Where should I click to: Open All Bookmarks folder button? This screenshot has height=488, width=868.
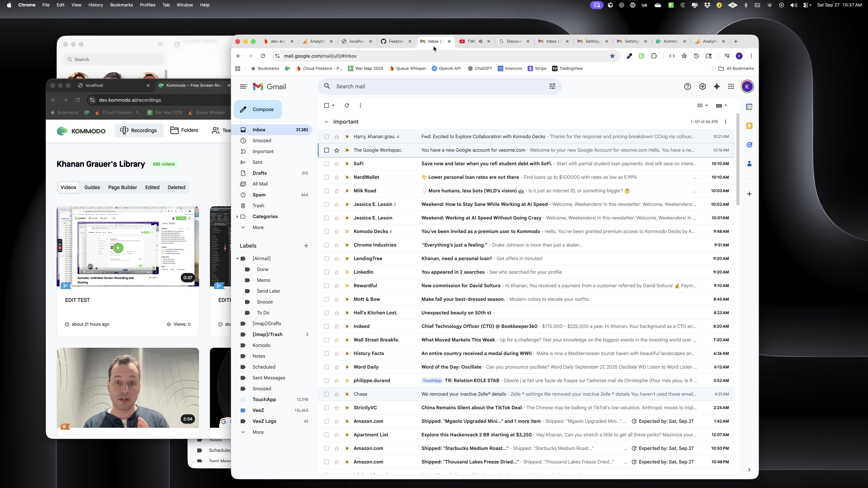736,68
